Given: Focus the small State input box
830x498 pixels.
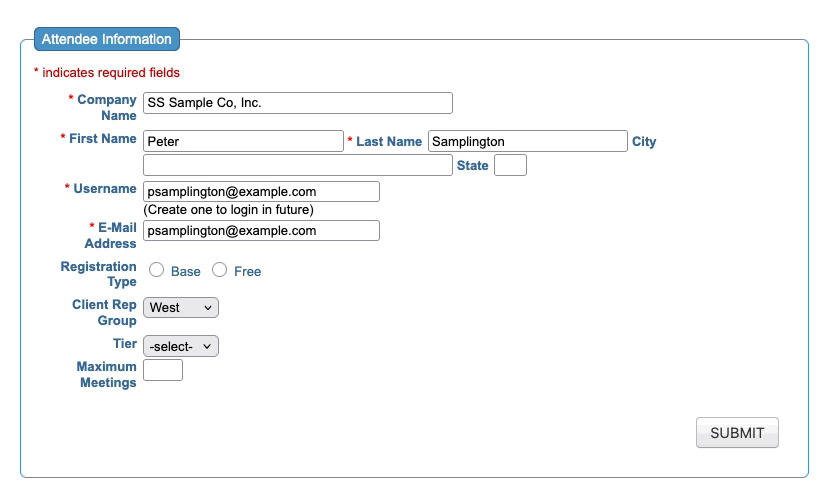Looking at the screenshot, I should (510, 165).
